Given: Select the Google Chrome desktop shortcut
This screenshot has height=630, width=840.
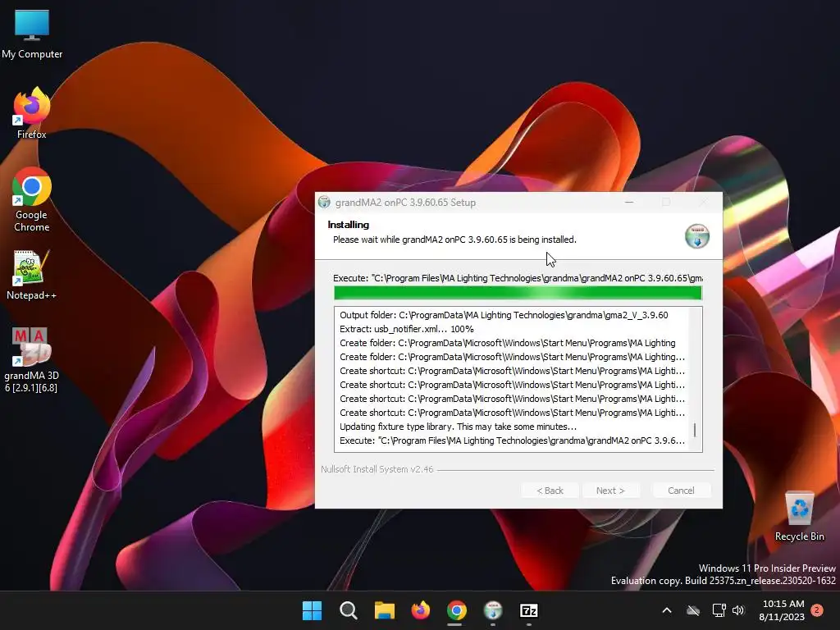Looking at the screenshot, I should pyautogui.click(x=32, y=200).
